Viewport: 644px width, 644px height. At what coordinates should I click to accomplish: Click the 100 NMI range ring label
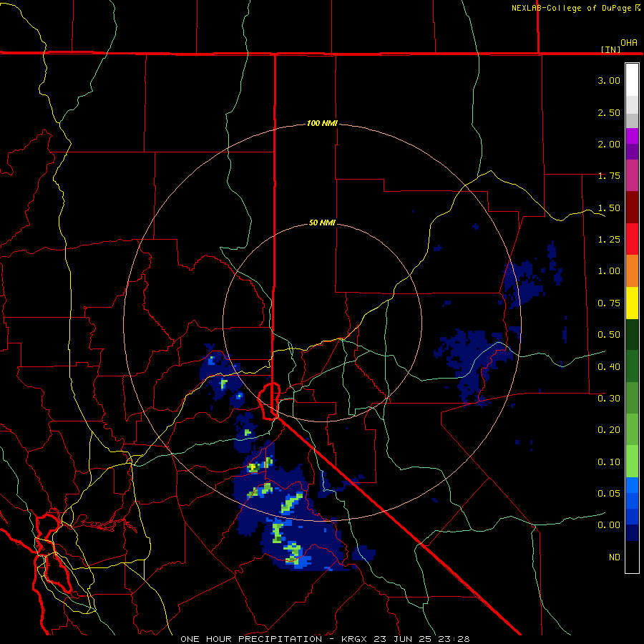[322, 123]
